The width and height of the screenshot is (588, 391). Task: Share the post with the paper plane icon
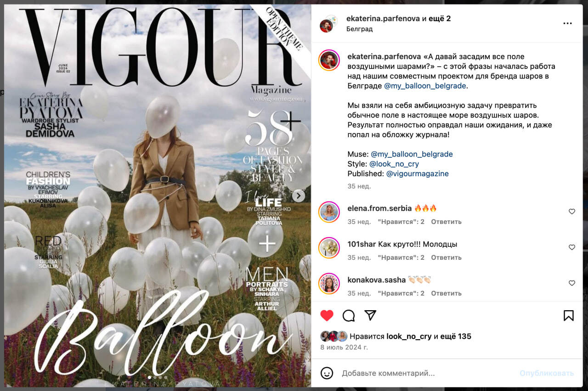[x=370, y=315]
